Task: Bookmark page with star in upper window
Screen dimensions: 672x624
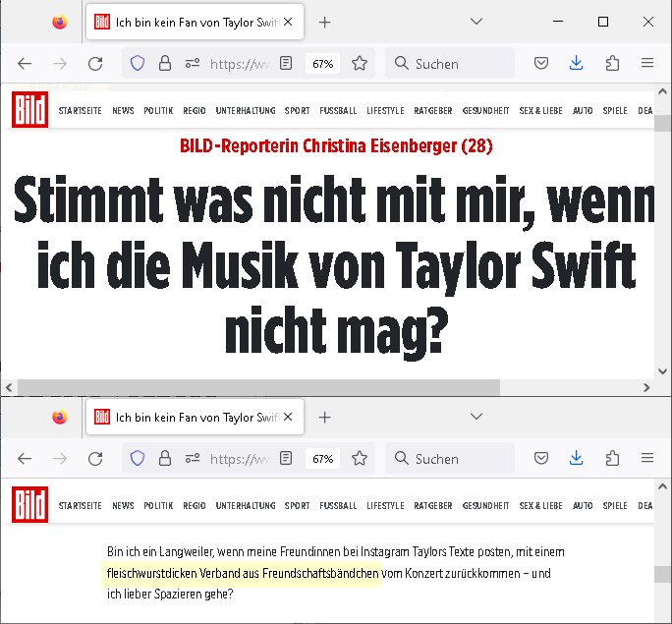Action: tap(360, 64)
